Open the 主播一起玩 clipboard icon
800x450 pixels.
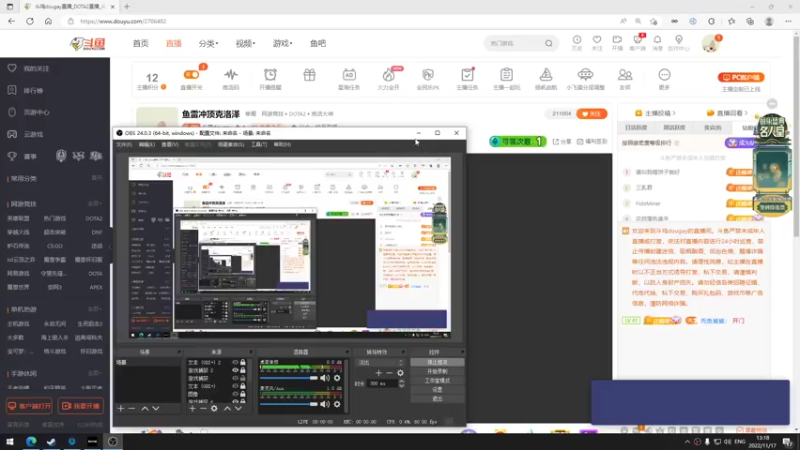[506, 74]
